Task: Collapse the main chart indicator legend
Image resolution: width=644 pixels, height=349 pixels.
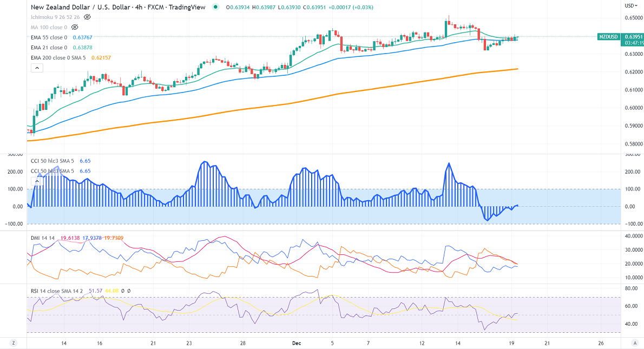Action: click(37, 68)
